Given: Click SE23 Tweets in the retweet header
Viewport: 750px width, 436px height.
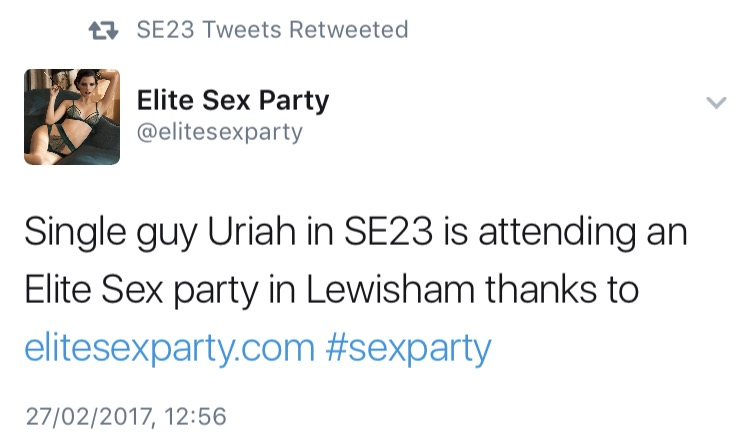Looking at the screenshot, I should coord(209,30).
